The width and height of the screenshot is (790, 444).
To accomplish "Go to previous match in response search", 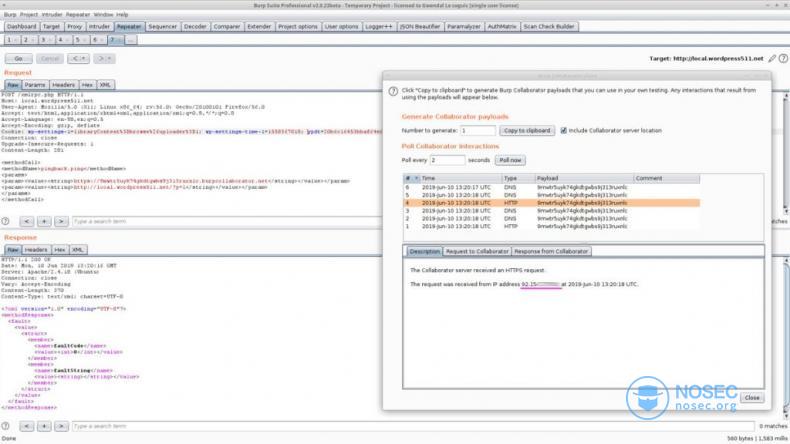I will click(x=27, y=426).
